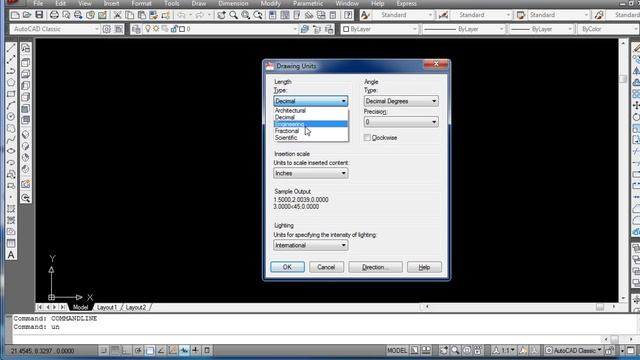The image size is (640, 360).
Task: Select the Hatch tool
Action: [x=11, y=209]
